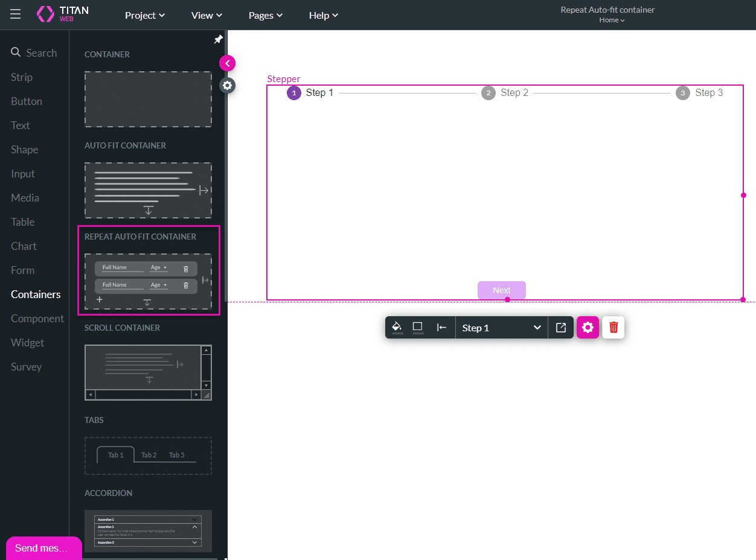This screenshot has width=756, height=560.
Task: Select Step 2 in the stepper
Action: pyautogui.click(x=505, y=93)
